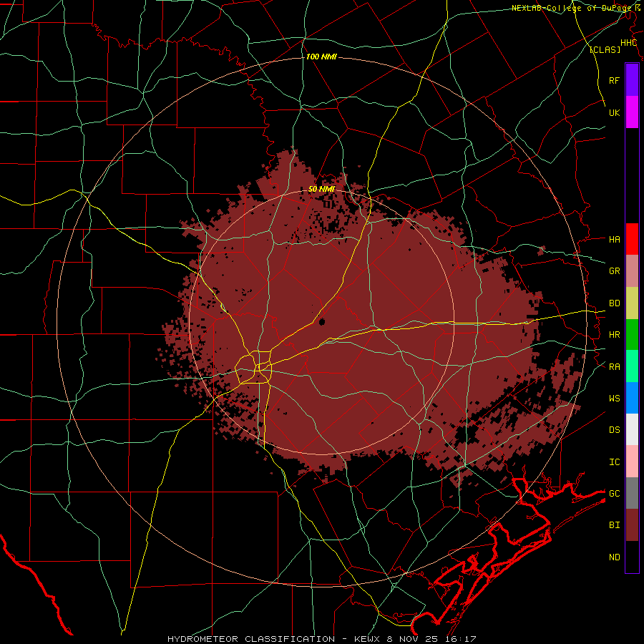Click the IC light-pink legend swatch
This screenshot has width=644, height=644.
(x=632, y=462)
